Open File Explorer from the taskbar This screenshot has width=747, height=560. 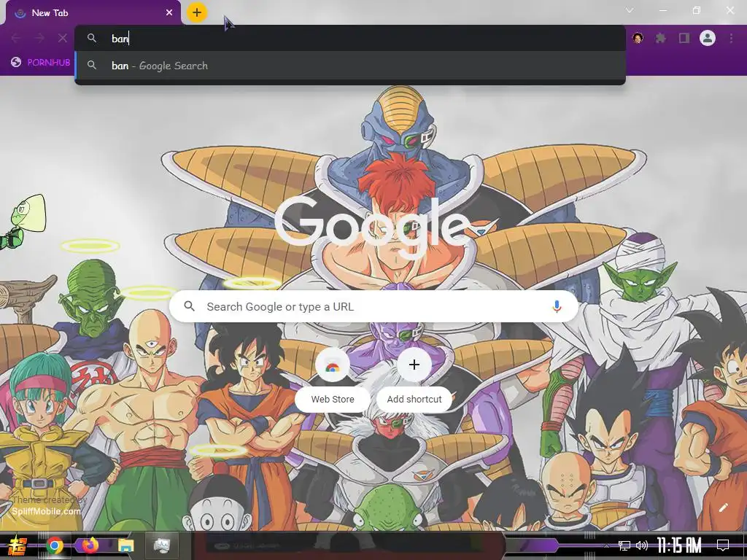pos(126,545)
